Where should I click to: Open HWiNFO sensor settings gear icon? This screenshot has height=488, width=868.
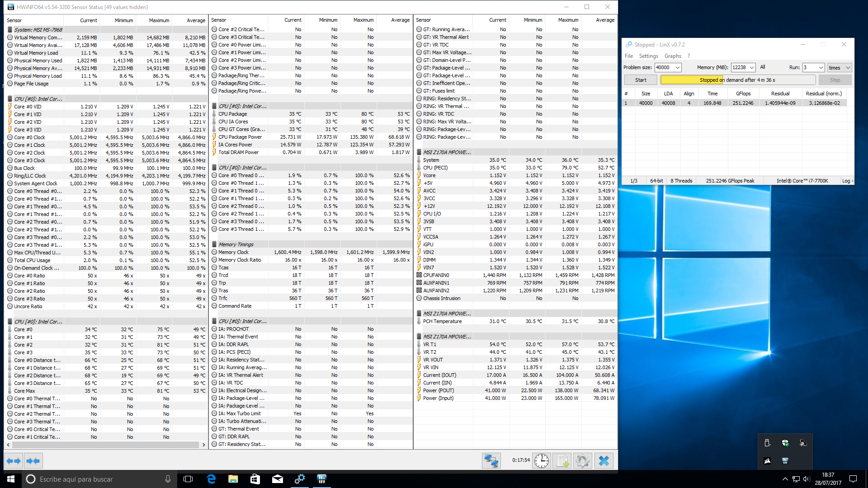tap(583, 461)
